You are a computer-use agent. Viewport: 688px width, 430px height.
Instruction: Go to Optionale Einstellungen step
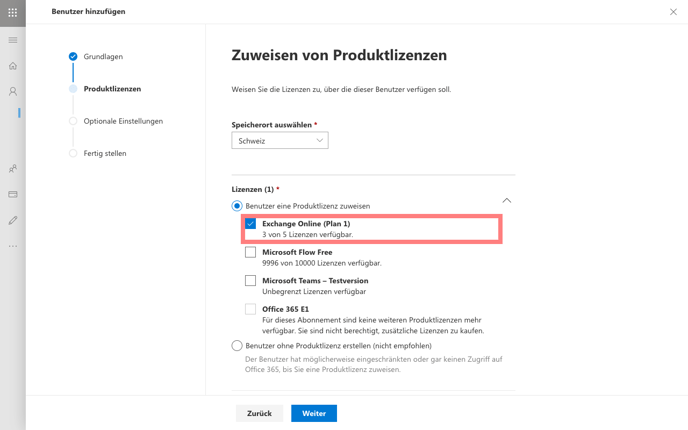tap(123, 121)
